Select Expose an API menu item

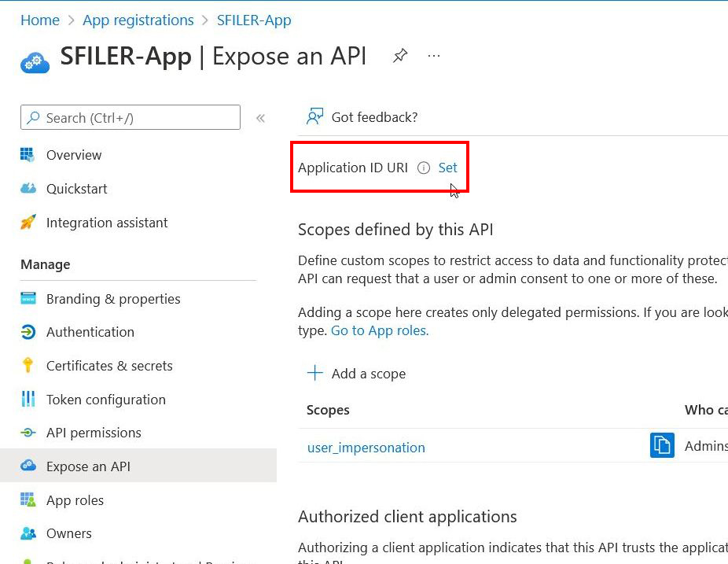coord(138,466)
